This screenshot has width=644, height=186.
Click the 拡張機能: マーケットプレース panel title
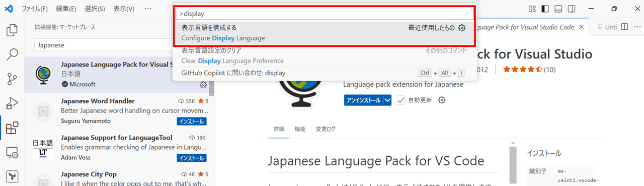[x=64, y=27]
